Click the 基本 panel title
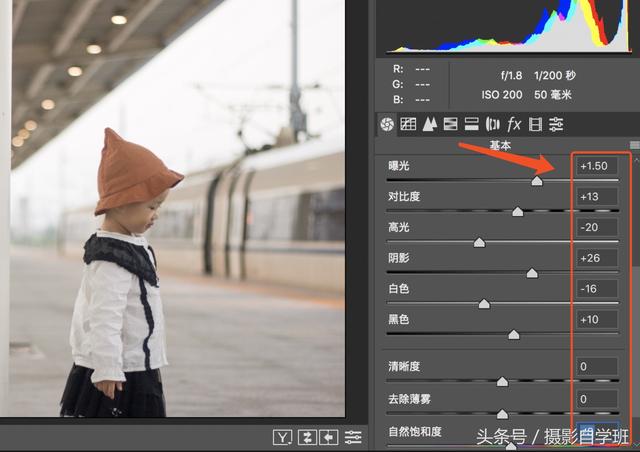 (500, 145)
